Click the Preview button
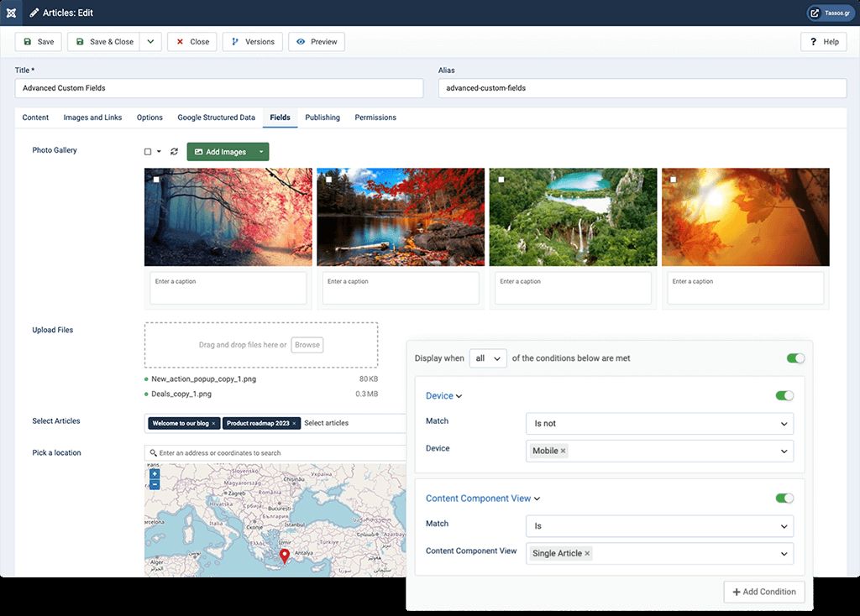Image resolution: width=860 pixels, height=616 pixels. 317,42
